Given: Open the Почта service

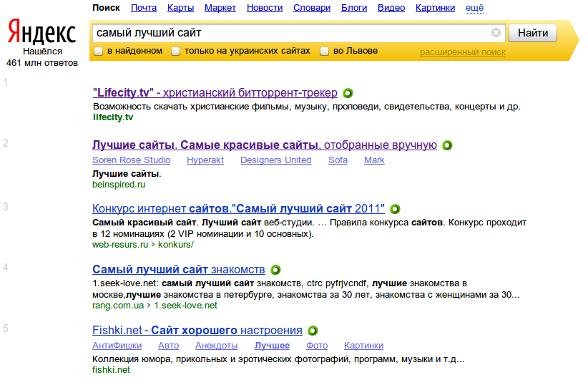Looking at the screenshot, I should click(144, 8).
